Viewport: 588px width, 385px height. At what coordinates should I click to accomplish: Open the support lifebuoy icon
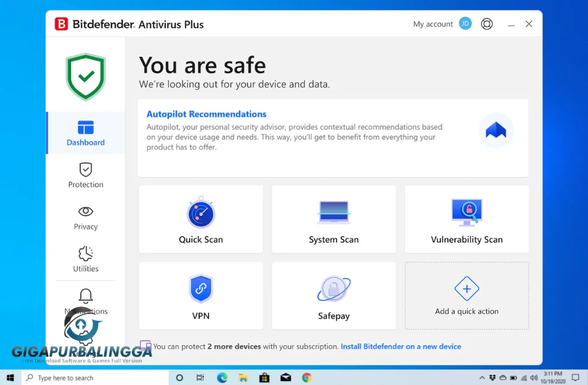(x=487, y=24)
